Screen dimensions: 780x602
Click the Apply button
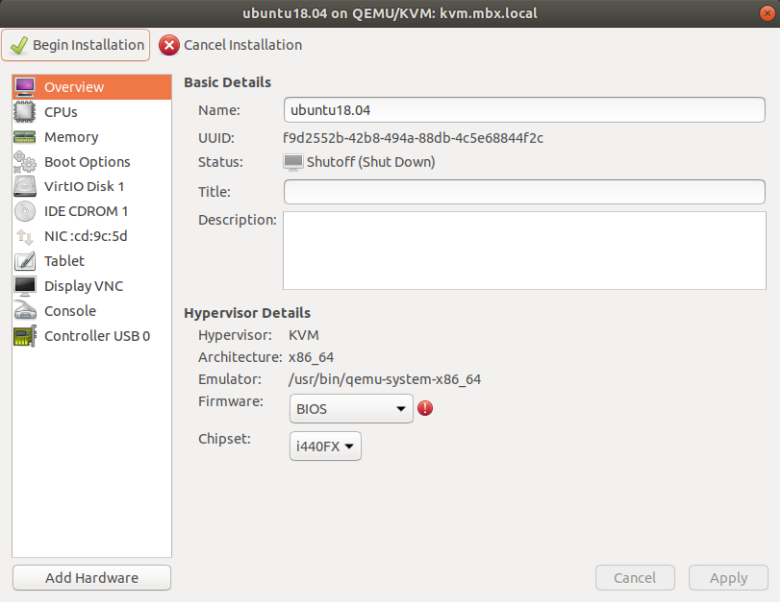coord(728,578)
